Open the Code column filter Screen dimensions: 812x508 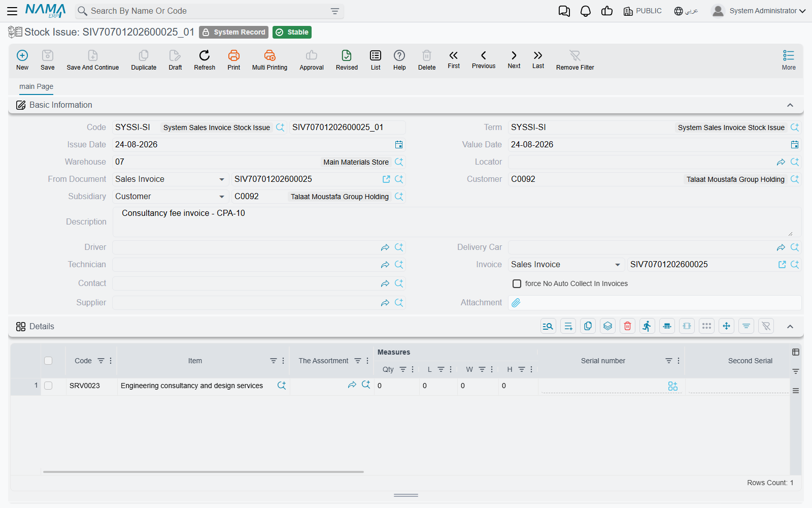click(101, 361)
